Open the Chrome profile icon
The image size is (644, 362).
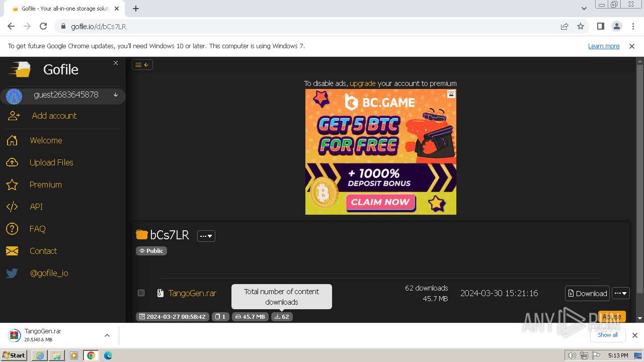click(x=617, y=26)
